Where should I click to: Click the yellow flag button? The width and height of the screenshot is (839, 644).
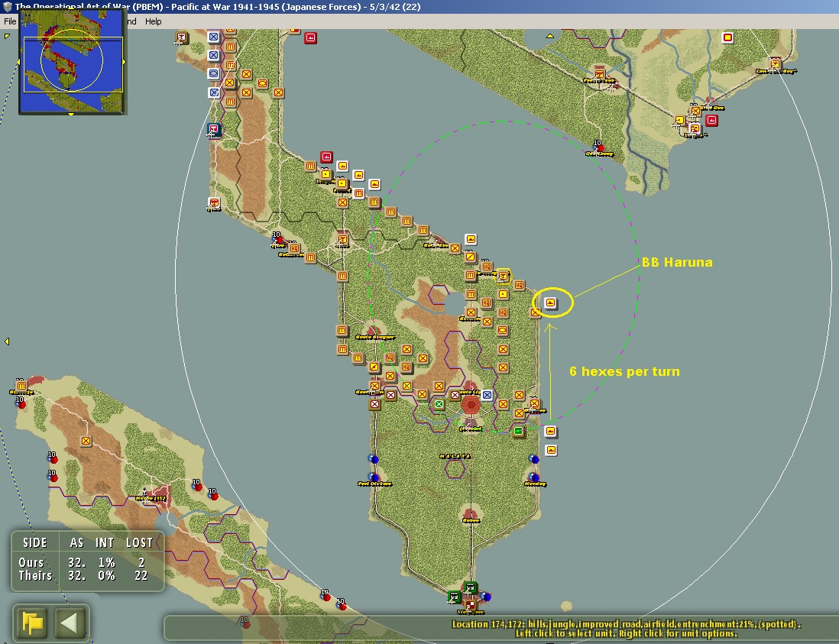point(32,623)
